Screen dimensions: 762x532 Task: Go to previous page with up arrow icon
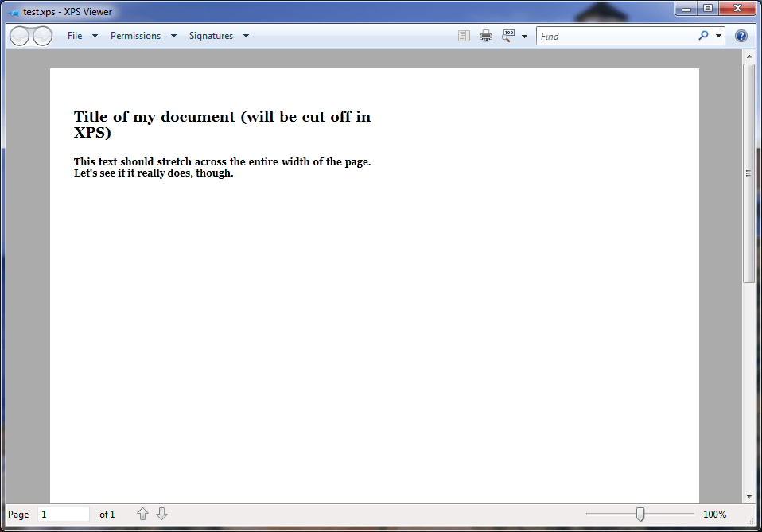tap(142, 514)
